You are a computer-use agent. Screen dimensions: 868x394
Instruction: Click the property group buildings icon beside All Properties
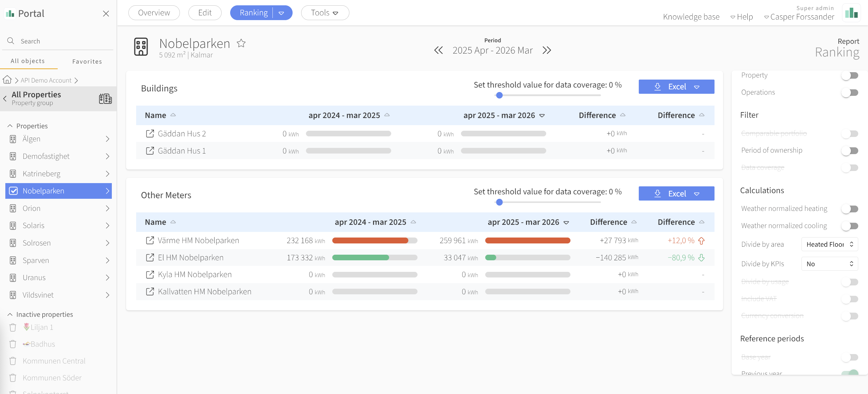click(x=105, y=98)
